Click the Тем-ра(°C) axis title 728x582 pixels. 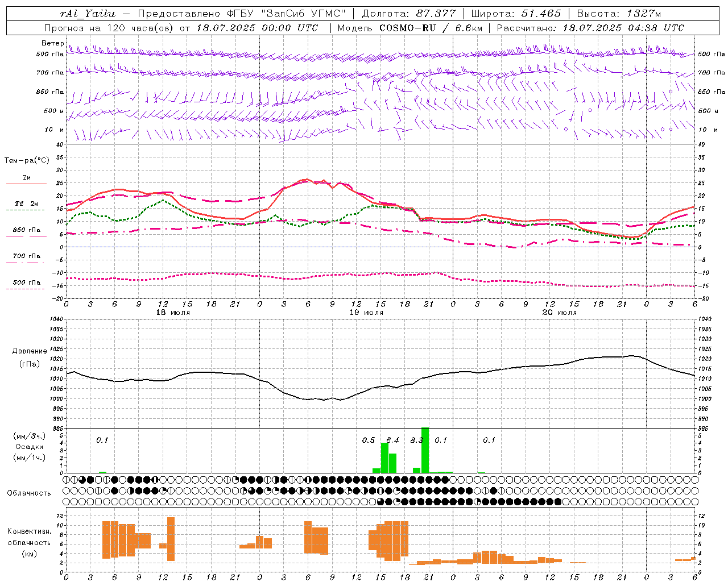pos(27,161)
